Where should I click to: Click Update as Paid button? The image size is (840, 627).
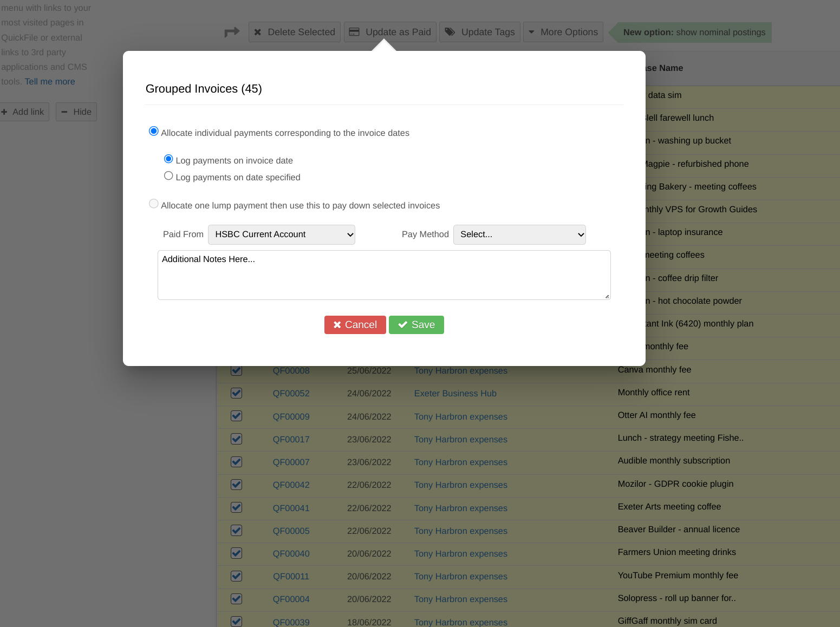pyautogui.click(x=390, y=32)
